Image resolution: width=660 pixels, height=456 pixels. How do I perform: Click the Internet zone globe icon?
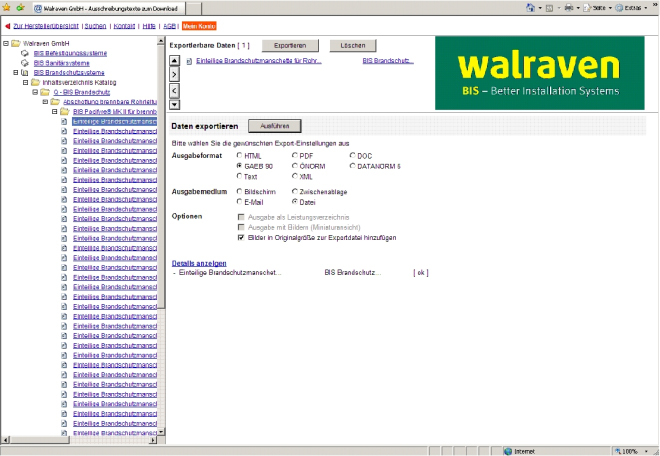(508, 451)
